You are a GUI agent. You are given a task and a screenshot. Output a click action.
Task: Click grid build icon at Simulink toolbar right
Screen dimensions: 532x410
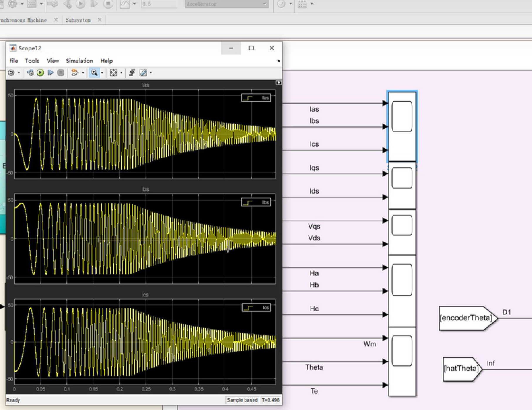point(302,4)
